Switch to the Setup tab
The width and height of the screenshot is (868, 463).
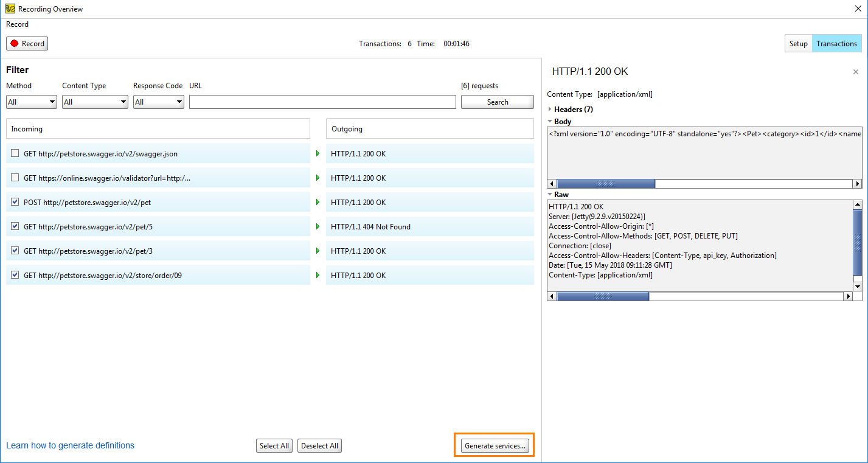798,43
